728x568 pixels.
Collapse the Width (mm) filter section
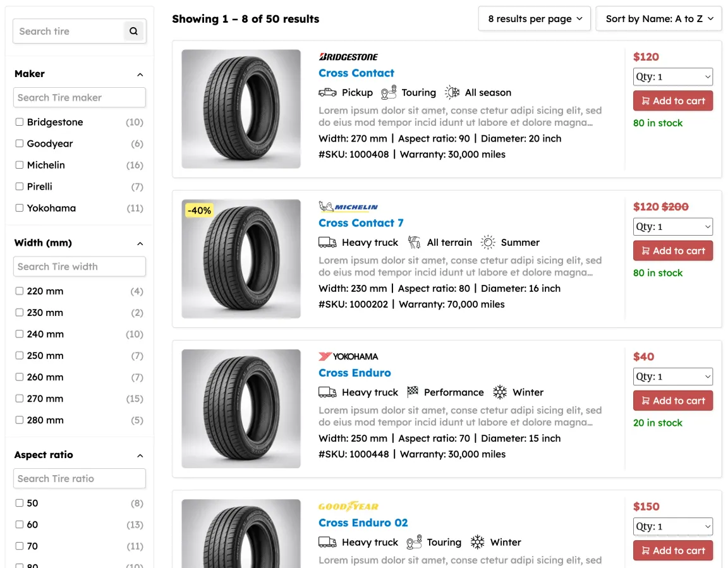(140, 243)
